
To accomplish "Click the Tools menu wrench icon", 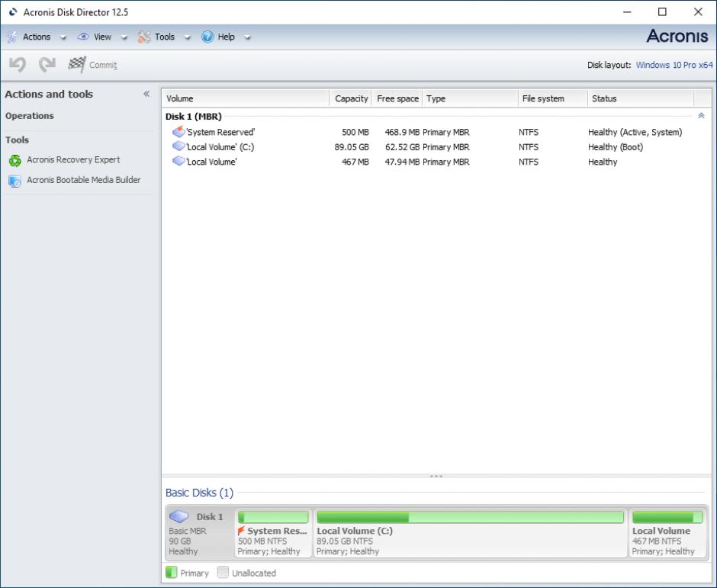I will point(144,37).
